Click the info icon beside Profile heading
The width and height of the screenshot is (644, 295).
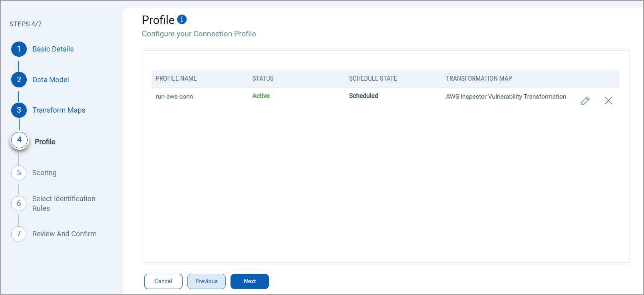click(x=182, y=19)
